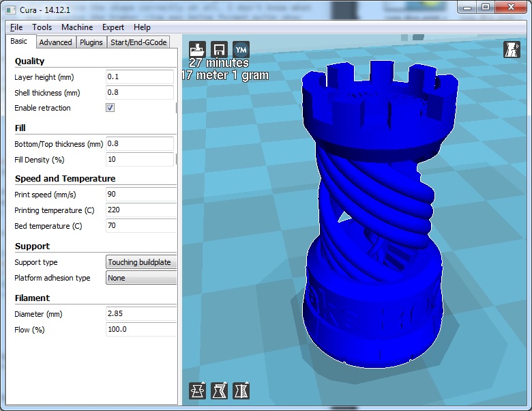The width and height of the screenshot is (532, 411).
Task: Toggle the Enable retraction checkbox
Action: pos(110,108)
